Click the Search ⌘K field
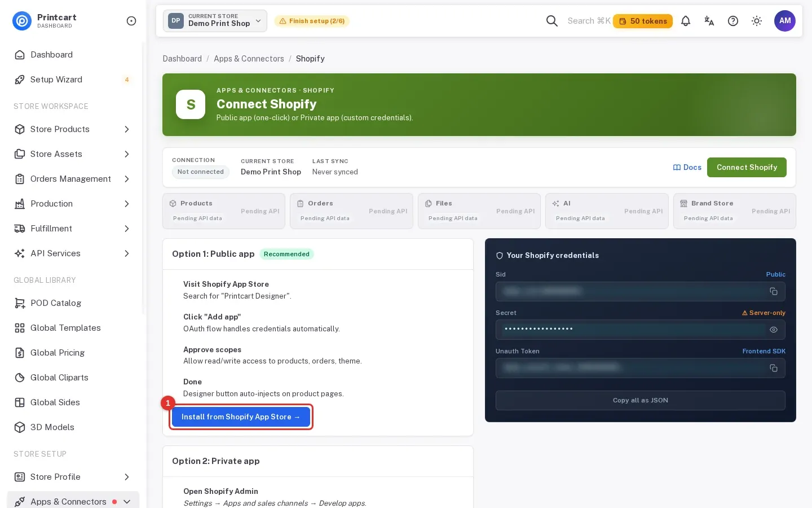Screen dimensions: 812x508 (589, 21)
